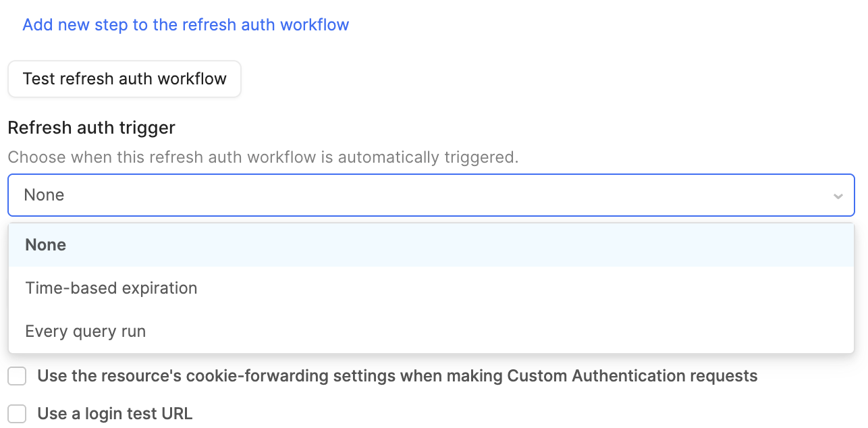Click the dropdown chevron arrow icon

[x=838, y=196]
